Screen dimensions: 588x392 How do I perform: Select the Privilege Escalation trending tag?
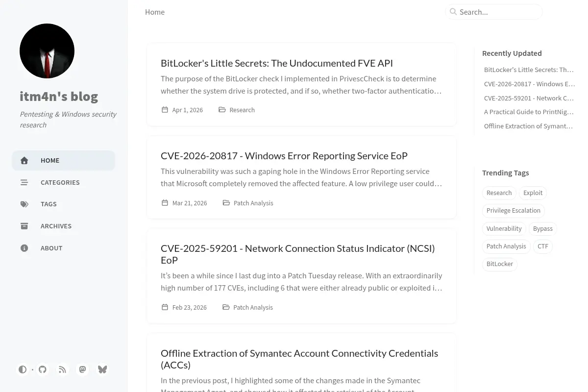pyautogui.click(x=514, y=211)
